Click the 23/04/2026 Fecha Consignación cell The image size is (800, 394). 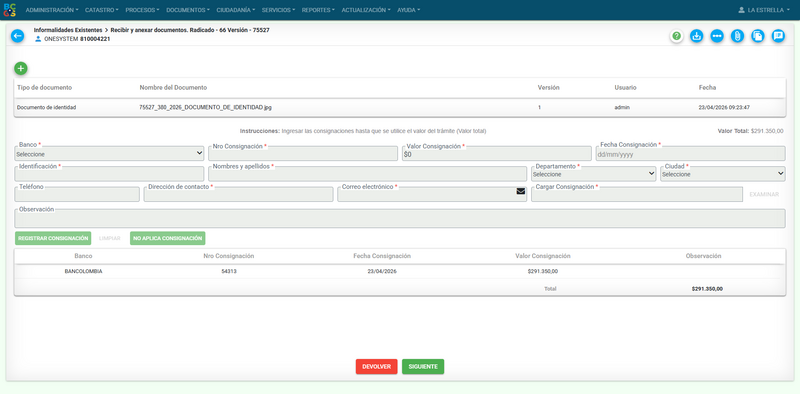coord(382,272)
